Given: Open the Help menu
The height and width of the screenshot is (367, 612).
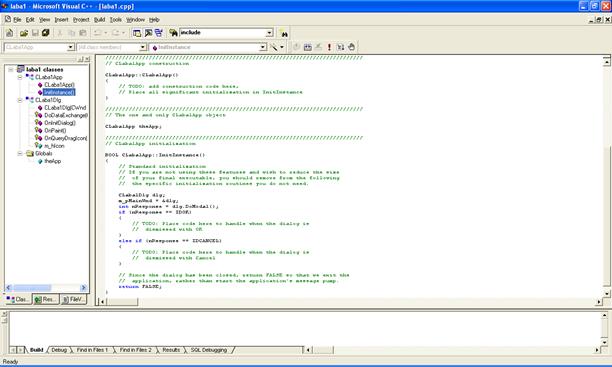Looking at the screenshot, I should [155, 20].
